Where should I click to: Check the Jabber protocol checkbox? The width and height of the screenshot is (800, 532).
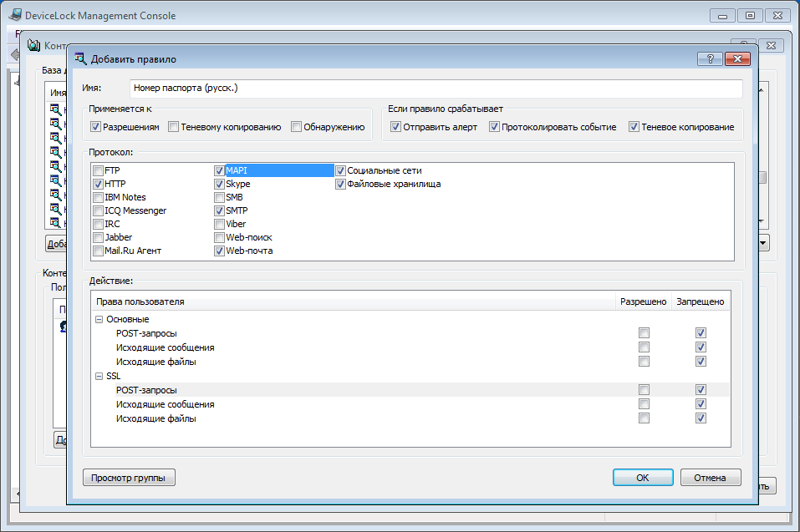click(99, 237)
